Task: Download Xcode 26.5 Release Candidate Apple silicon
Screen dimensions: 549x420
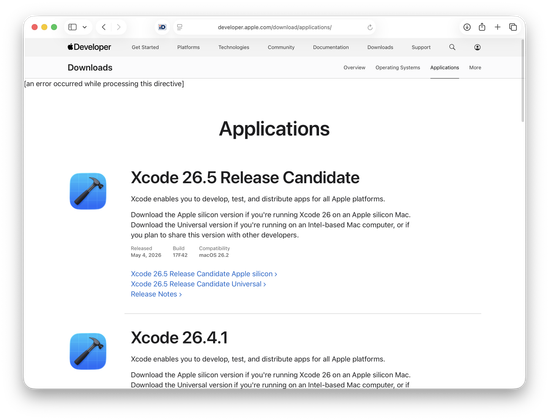Action: point(204,274)
